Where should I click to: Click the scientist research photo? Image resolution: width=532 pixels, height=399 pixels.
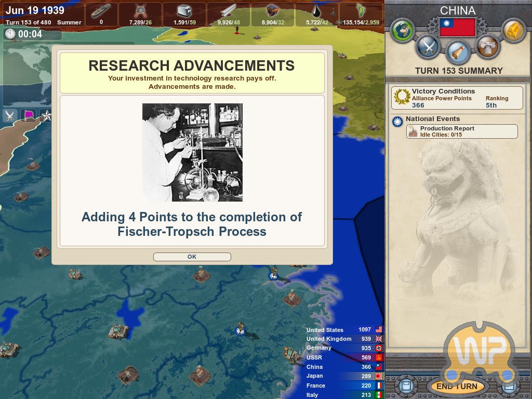(192, 152)
